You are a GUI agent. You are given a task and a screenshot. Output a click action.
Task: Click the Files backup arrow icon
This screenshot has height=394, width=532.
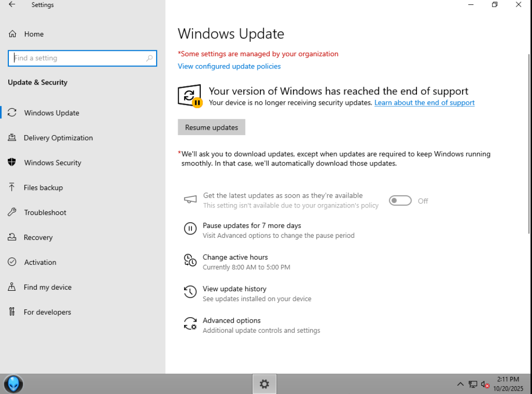(12, 187)
